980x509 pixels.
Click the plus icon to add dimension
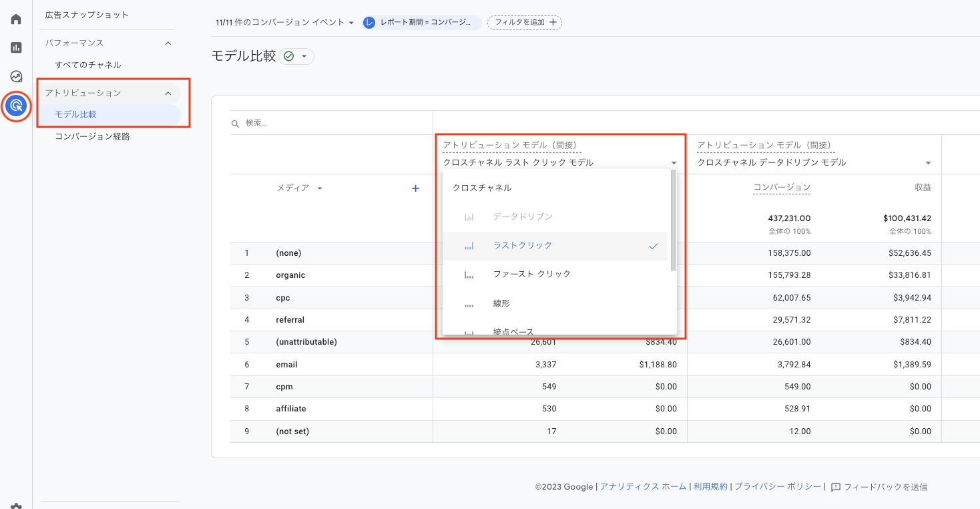tap(415, 188)
